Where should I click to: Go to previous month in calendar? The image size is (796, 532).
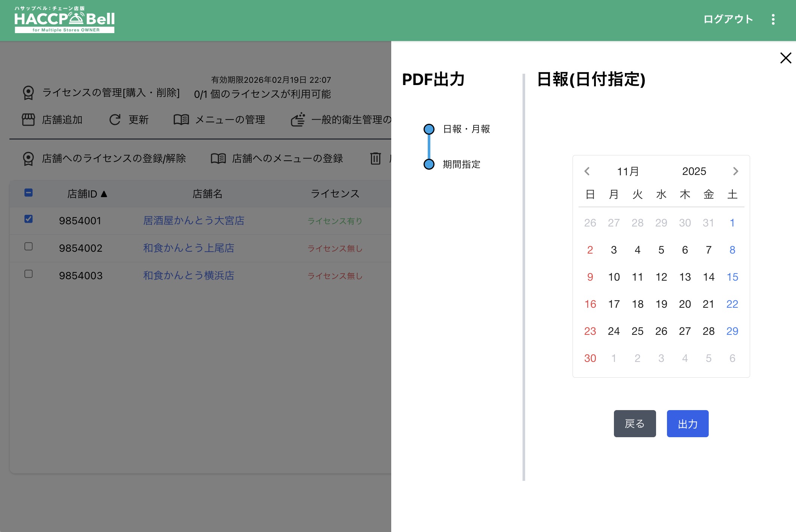click(x=587, y=171)
